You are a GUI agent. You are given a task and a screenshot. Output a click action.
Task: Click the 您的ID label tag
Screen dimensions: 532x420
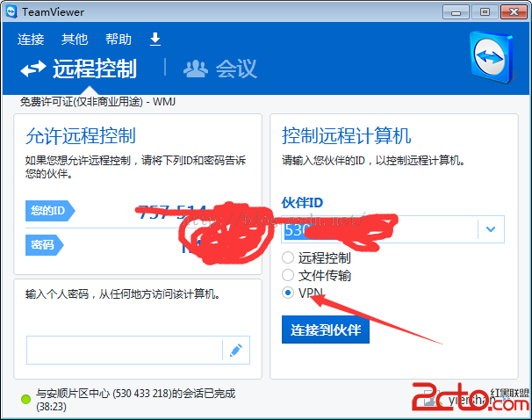pos(49,211)
